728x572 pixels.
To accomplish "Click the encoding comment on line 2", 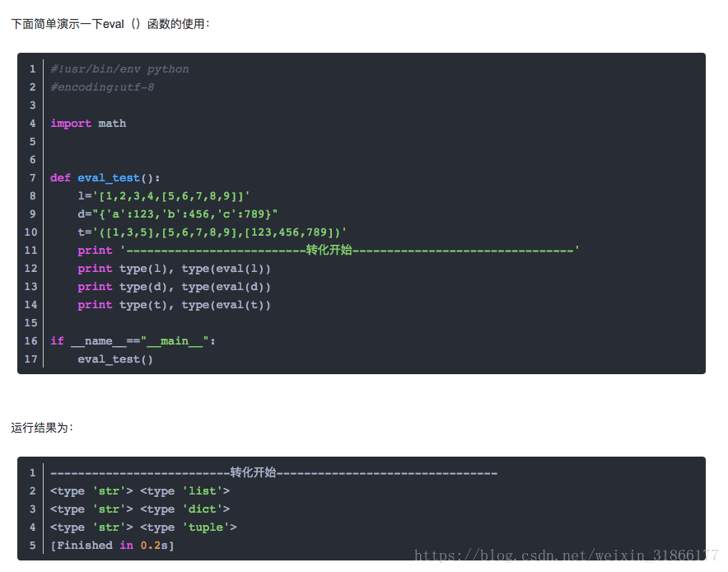I will pos(102,87).
